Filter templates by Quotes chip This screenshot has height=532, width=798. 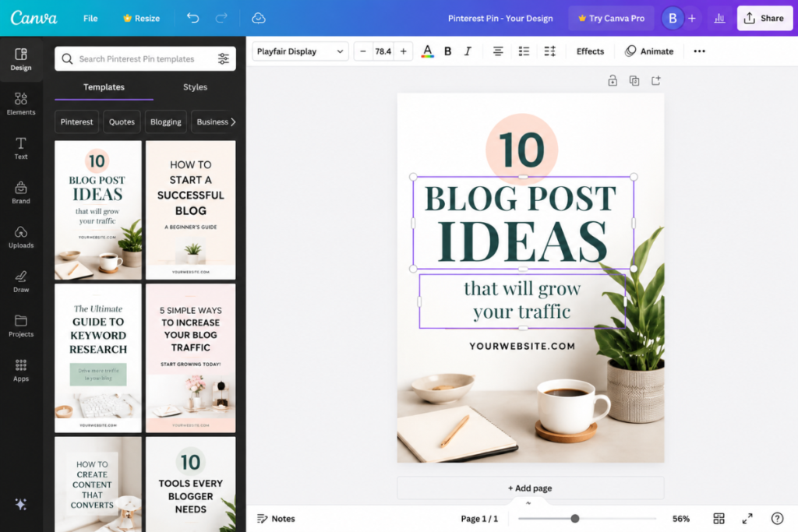tap(122, 122)
